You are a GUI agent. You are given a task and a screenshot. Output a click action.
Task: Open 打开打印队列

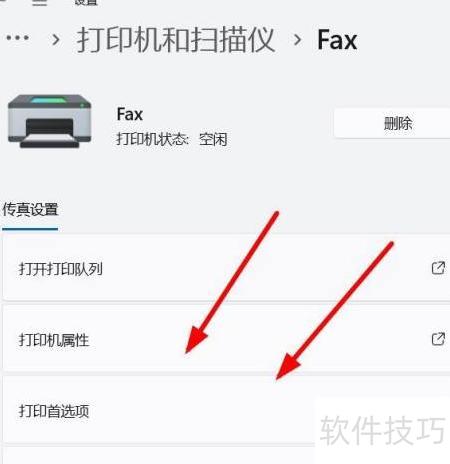click(x=226, y=268)
